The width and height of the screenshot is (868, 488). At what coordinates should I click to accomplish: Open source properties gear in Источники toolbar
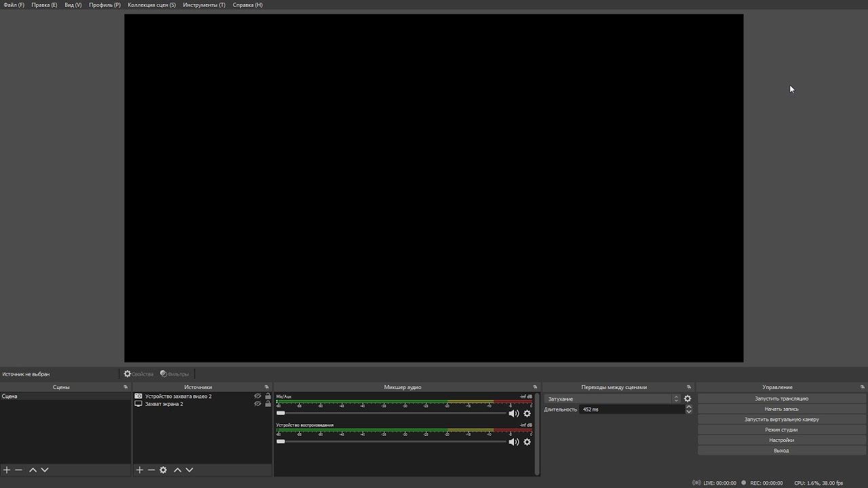pos(163,470)
